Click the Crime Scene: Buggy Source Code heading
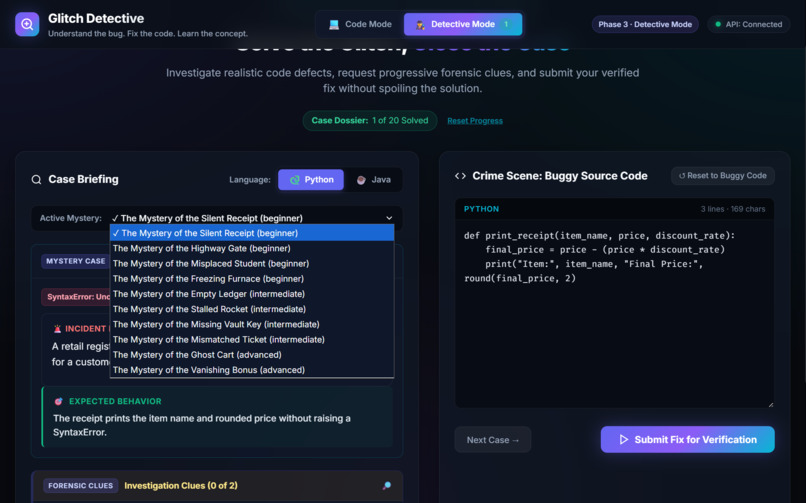 [x=559, y=176]
